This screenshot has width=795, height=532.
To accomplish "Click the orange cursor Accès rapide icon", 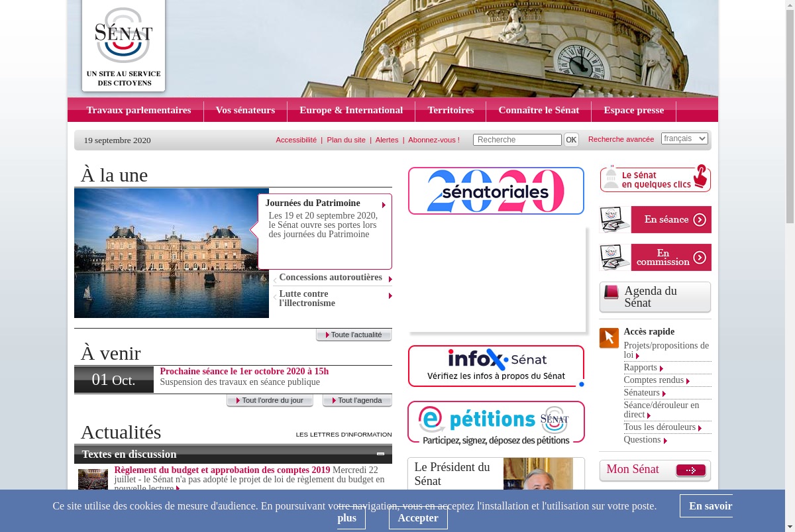I will click(609, 338).
